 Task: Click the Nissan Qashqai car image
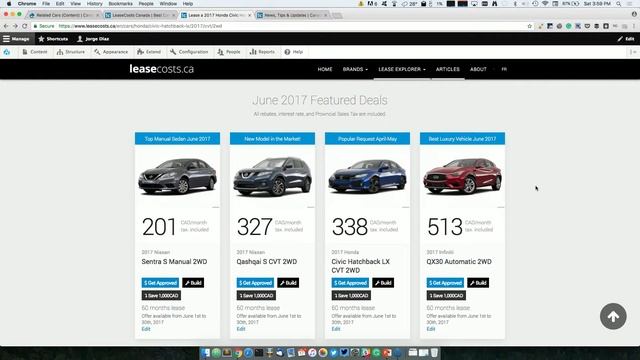point(272,176)
